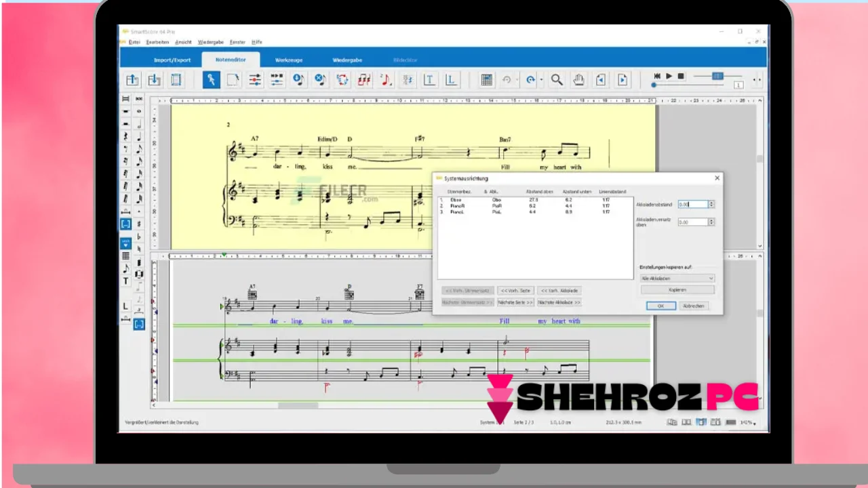This screenshot has width=868, height=488.
Task: Switch to Wiedergabe ribbon tab
Action: click(347, 60)
